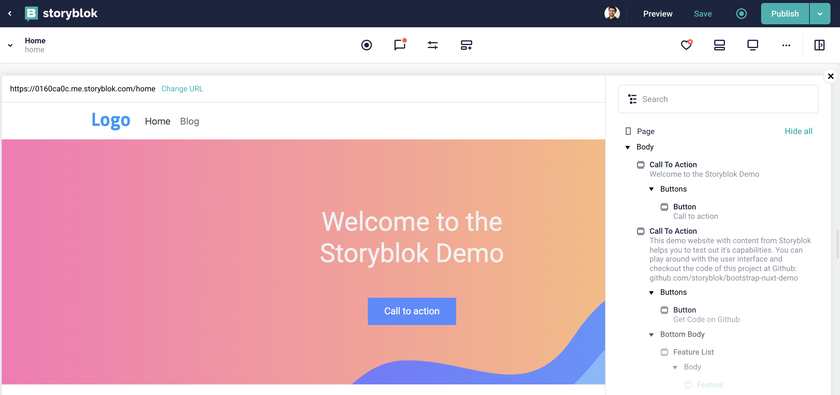
Task: Click the Call to action button in preview
Action: tap(411, 311)
